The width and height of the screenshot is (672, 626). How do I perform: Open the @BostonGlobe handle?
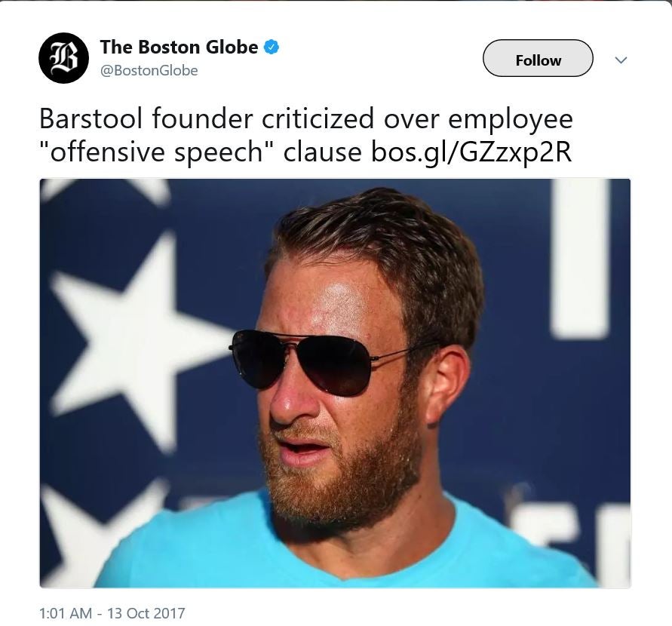(149, 70)
